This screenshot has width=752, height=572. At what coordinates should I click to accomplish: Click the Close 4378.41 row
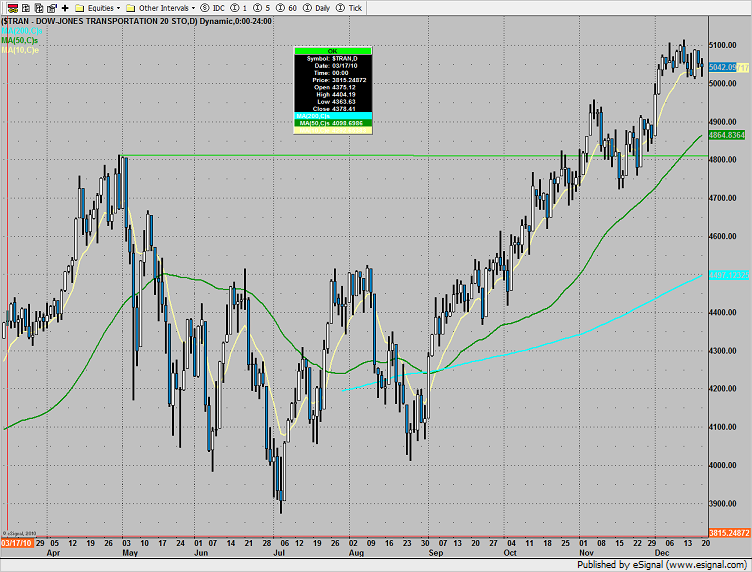tap(334, 109)
